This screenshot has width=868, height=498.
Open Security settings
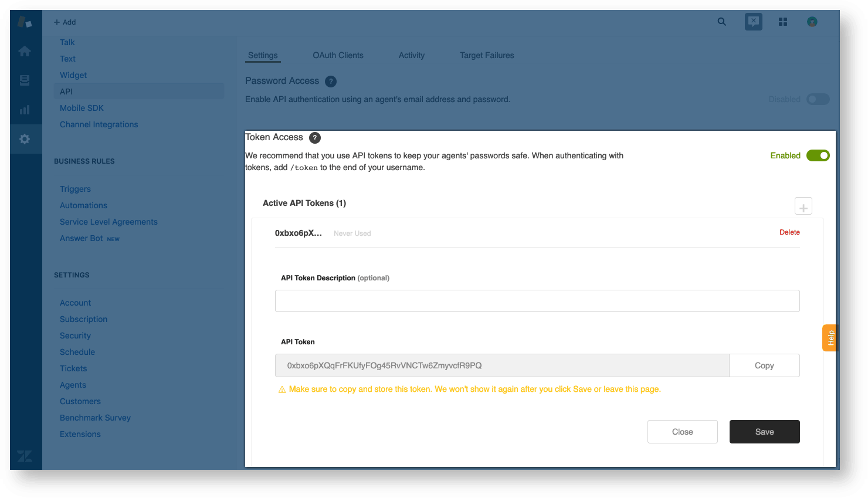click(75, 336)
